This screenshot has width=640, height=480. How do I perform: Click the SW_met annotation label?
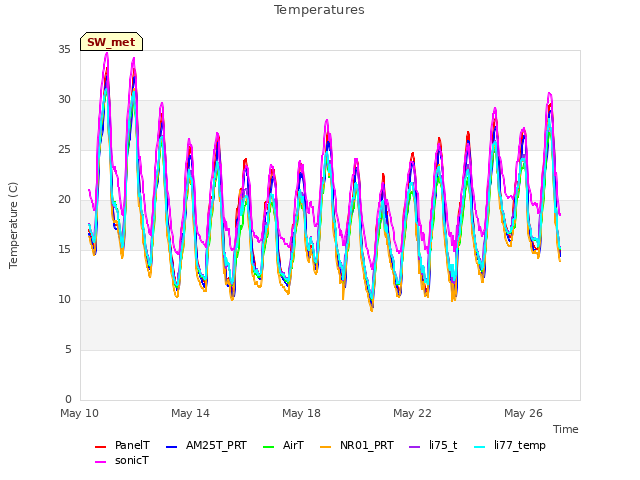pyautogui.click(x=111, y=42)
